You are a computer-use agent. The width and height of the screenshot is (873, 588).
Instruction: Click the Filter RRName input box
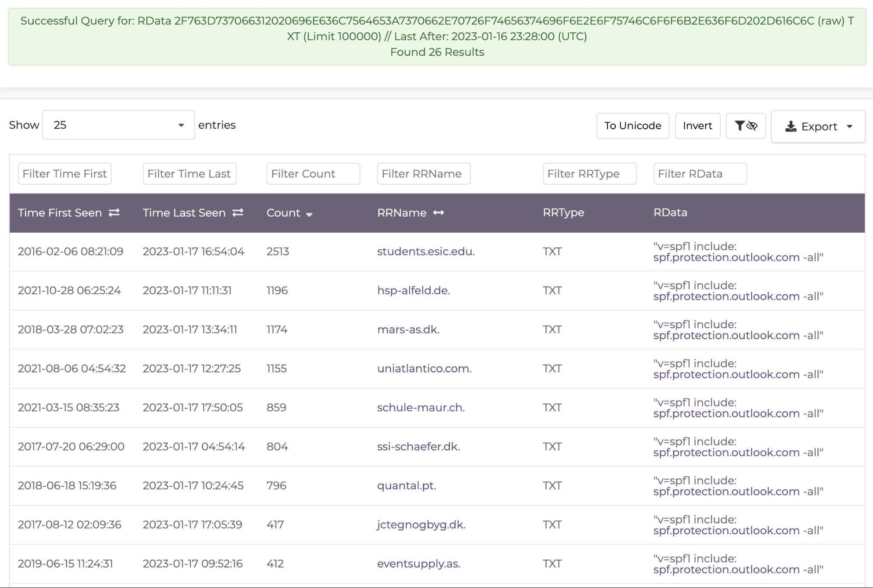(x=424, y=173)
